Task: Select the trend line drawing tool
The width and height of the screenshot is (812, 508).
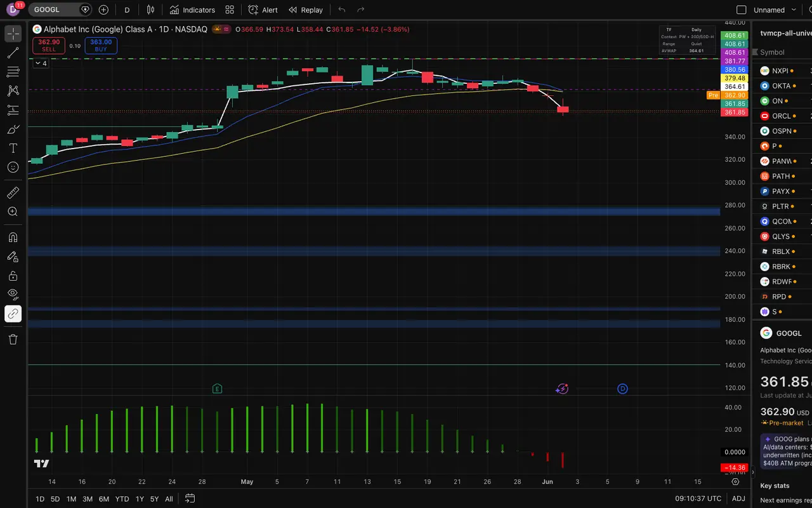Action: (x=13, y=53)
